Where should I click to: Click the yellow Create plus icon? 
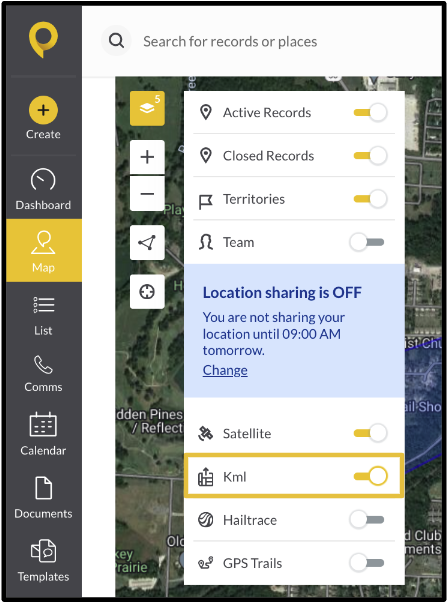[43, 110]
